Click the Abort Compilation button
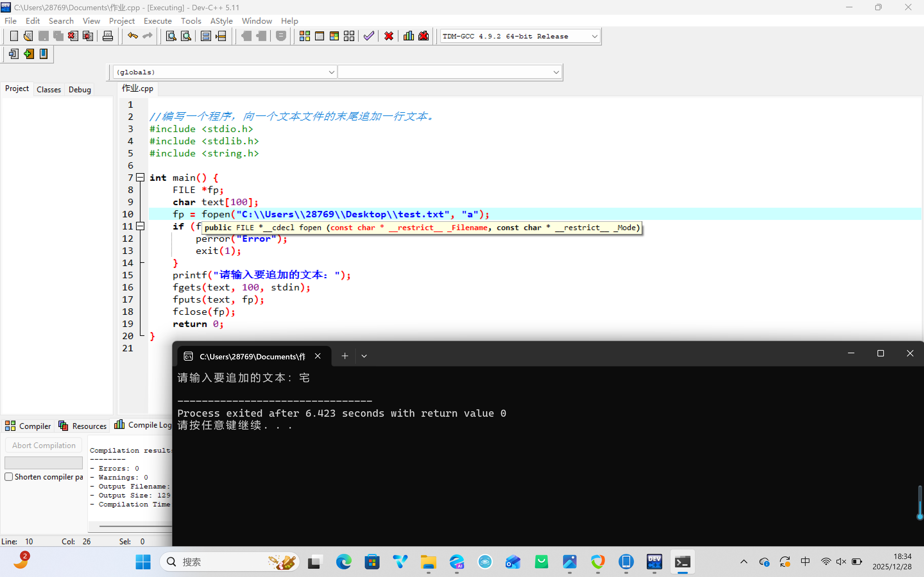924x577 pixels. 44,445
